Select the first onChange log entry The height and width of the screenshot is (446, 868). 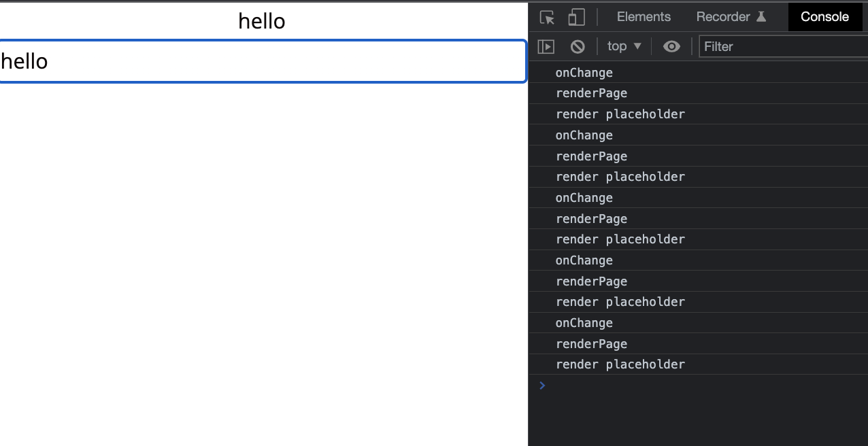pyautogui.click(x=584, y=73)
